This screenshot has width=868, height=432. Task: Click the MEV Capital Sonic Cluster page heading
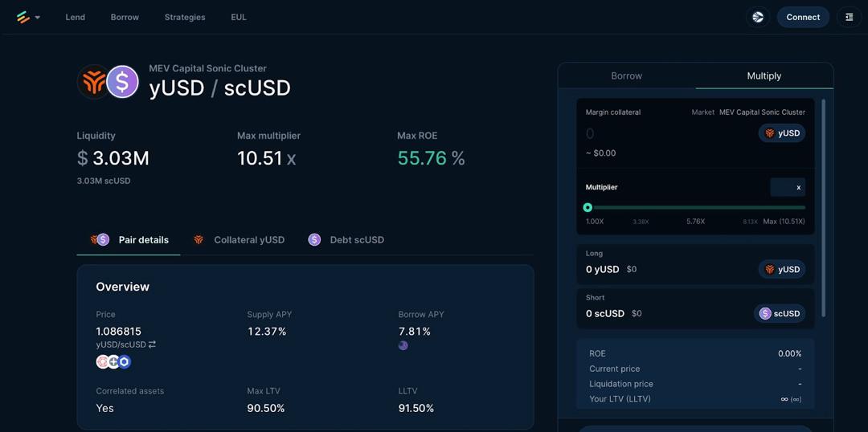207,68
